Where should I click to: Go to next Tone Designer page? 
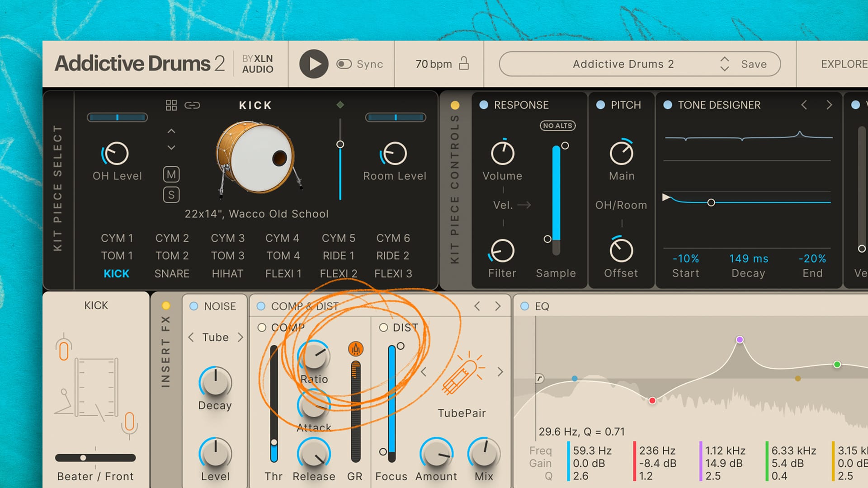tap(829, 105)
